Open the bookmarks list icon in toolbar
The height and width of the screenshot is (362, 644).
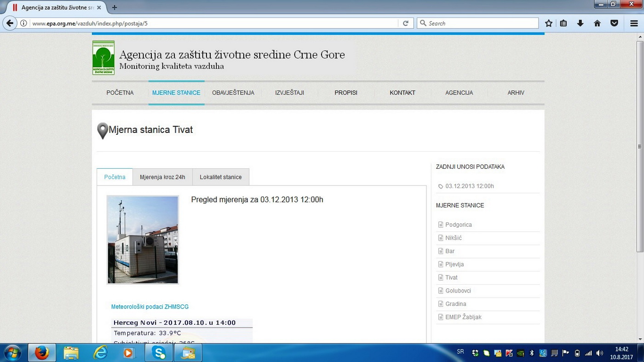pos(563,23)
